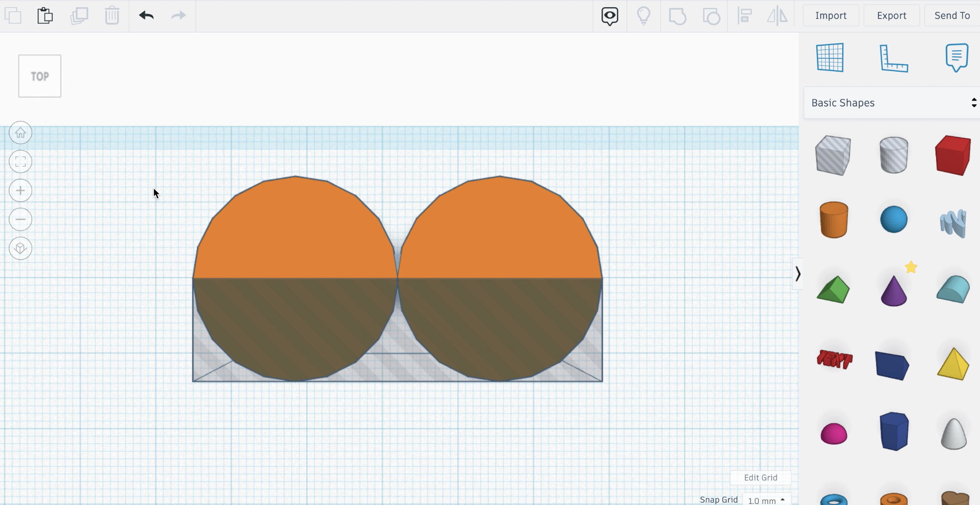Pick the striped Box hole shape
The height and width of the screenshot is (505, 980).
click(833, 155)
